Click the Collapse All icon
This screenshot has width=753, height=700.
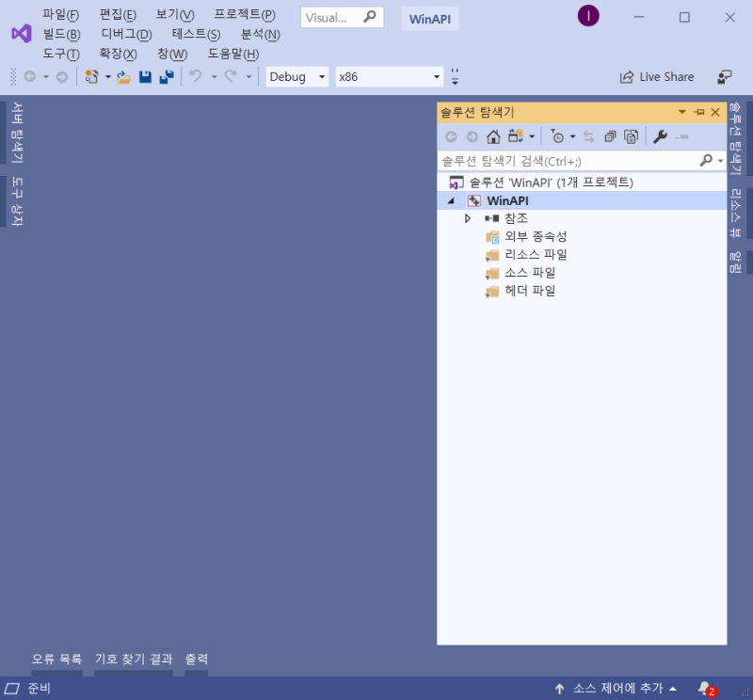point(610,136)
